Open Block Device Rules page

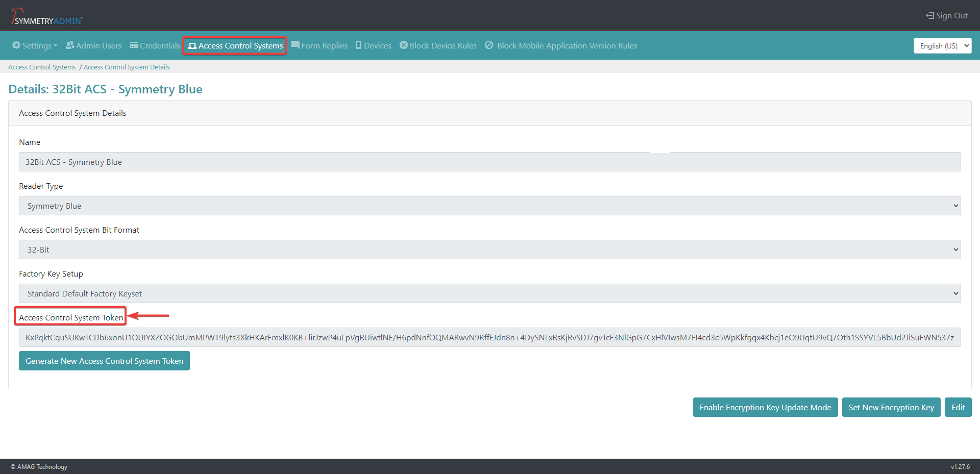point(438,45)
